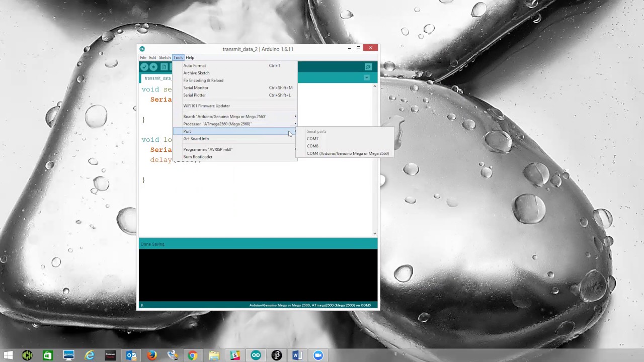Select COM4 Arduino/Genuino Mega port

344,153
